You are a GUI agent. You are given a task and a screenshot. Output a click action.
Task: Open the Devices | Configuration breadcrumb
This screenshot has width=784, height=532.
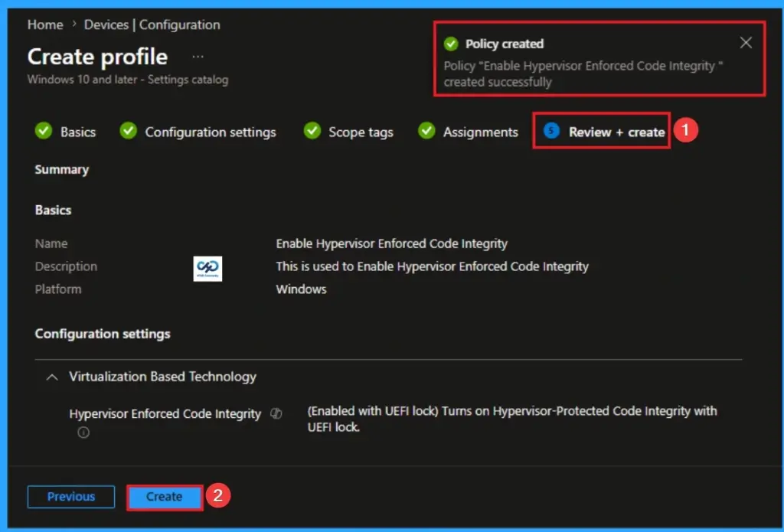152,24
